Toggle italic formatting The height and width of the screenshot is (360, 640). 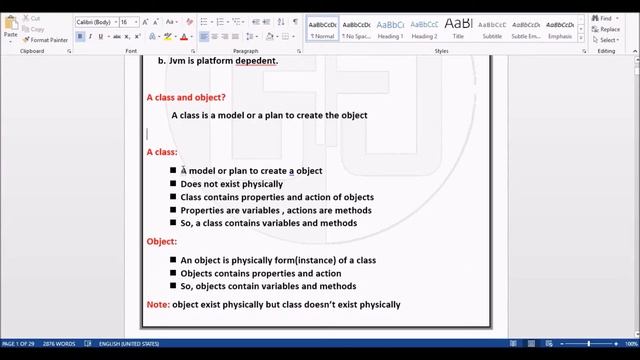(x=90, y=37)
